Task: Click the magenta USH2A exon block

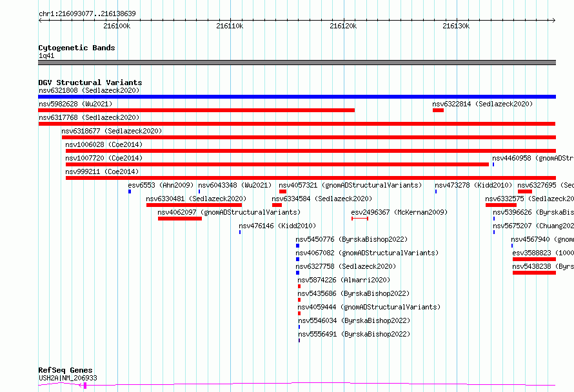Action: [x=85, y=386]
